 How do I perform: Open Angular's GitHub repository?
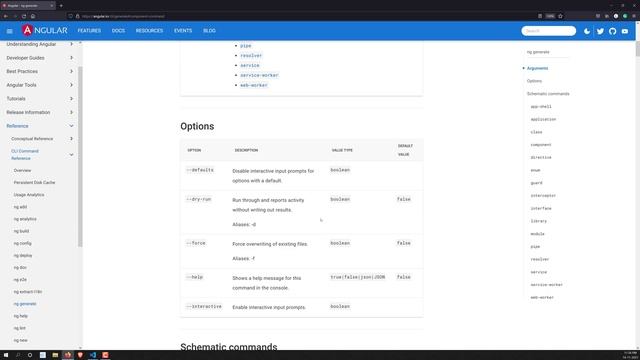pyautogui.click(x=612, y=31)
